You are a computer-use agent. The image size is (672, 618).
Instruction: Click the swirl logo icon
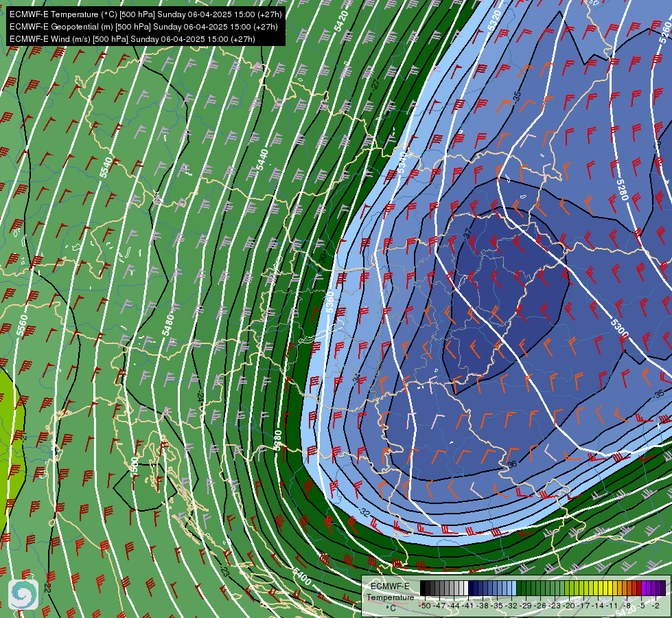(23, 595)
